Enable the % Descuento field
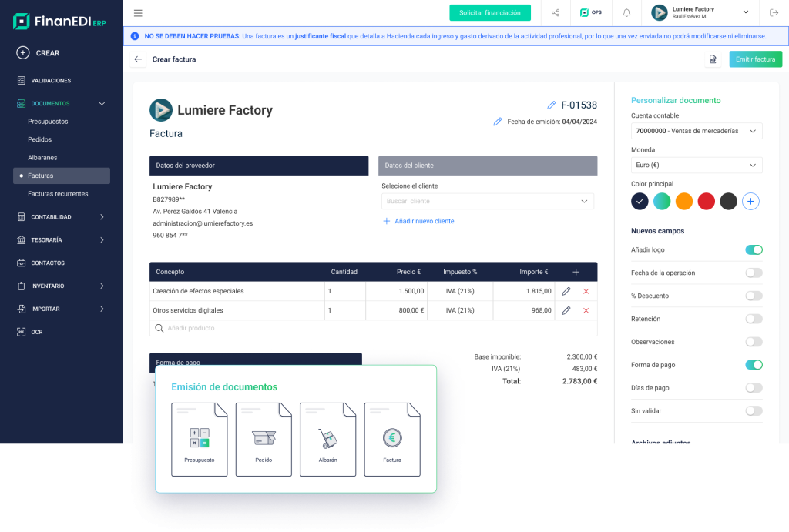 click(x=754, y=296)
